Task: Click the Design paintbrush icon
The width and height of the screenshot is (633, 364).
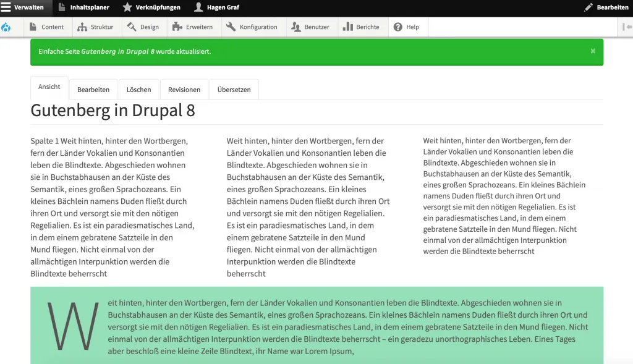Action: (132, 27)
